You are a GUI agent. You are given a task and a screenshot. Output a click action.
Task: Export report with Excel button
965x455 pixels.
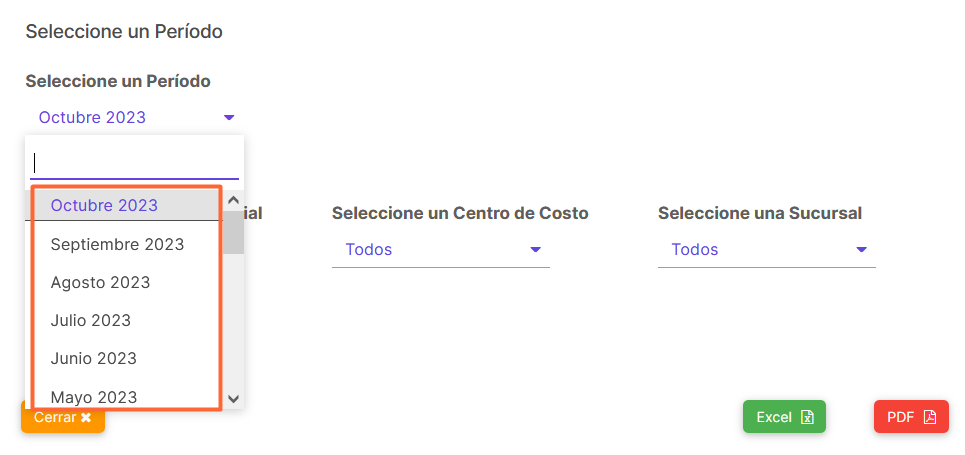[x=784, y=417]
